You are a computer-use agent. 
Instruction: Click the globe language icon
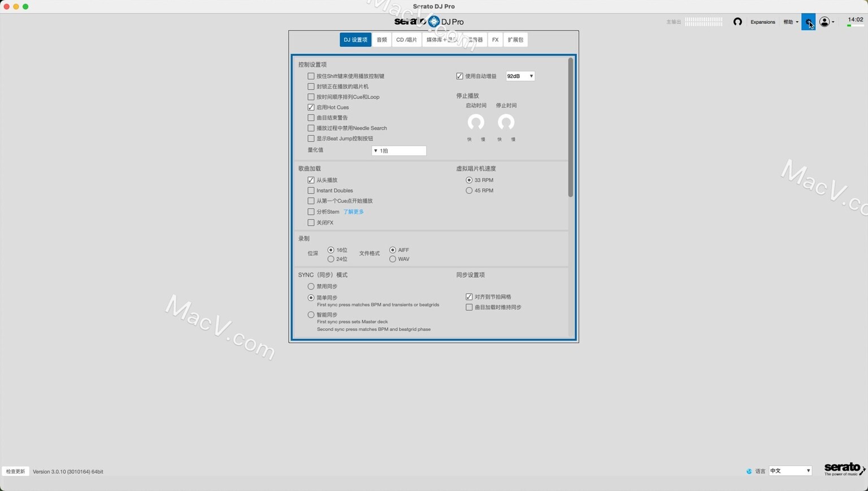click(x=749, y=471)
